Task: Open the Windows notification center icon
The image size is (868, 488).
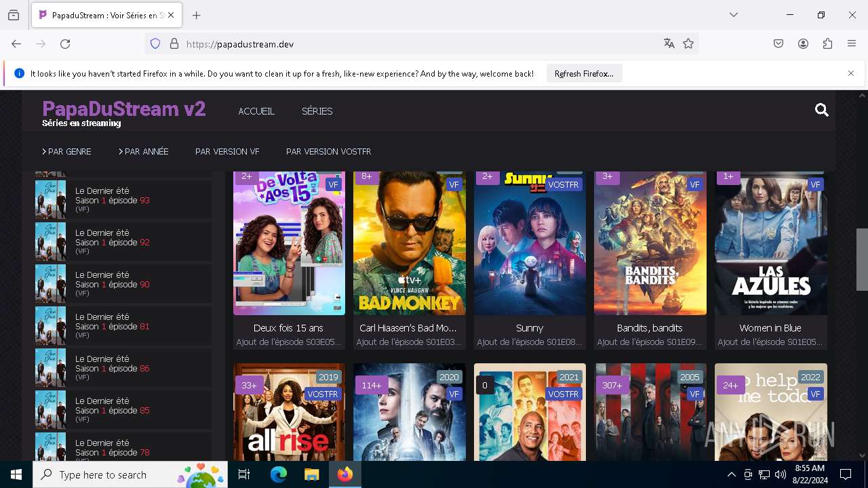Action: pos(846,474)
